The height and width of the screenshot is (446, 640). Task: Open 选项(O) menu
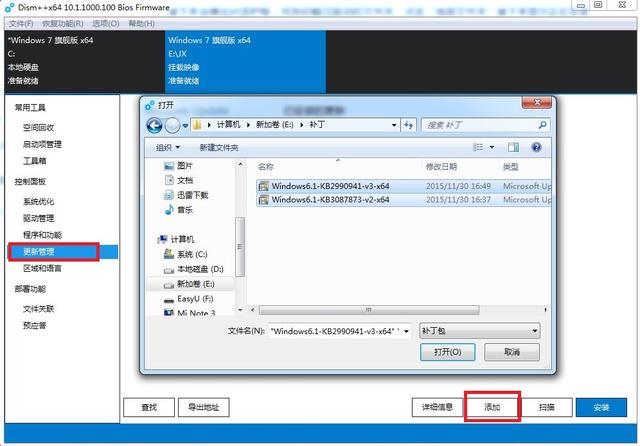(106, 24)
